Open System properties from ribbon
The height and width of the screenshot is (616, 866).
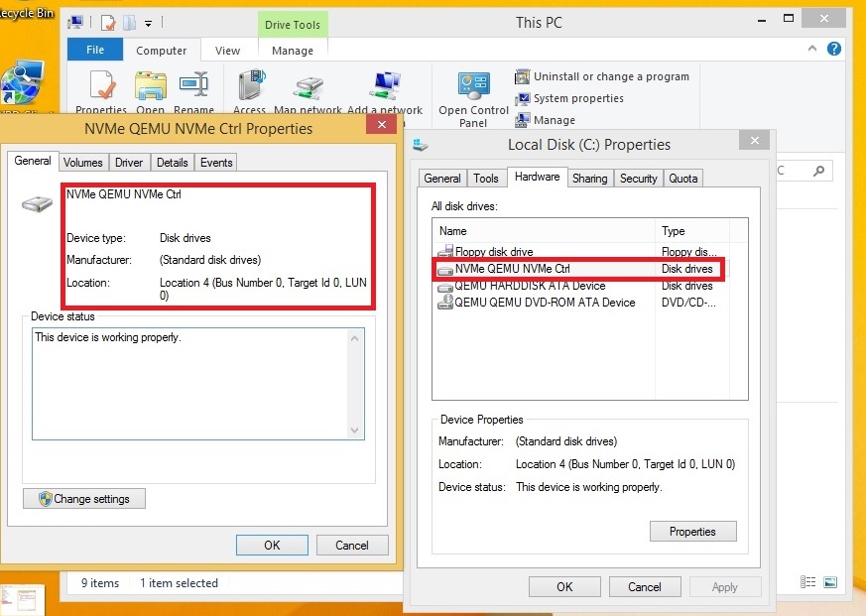click(x=569, y=98)
